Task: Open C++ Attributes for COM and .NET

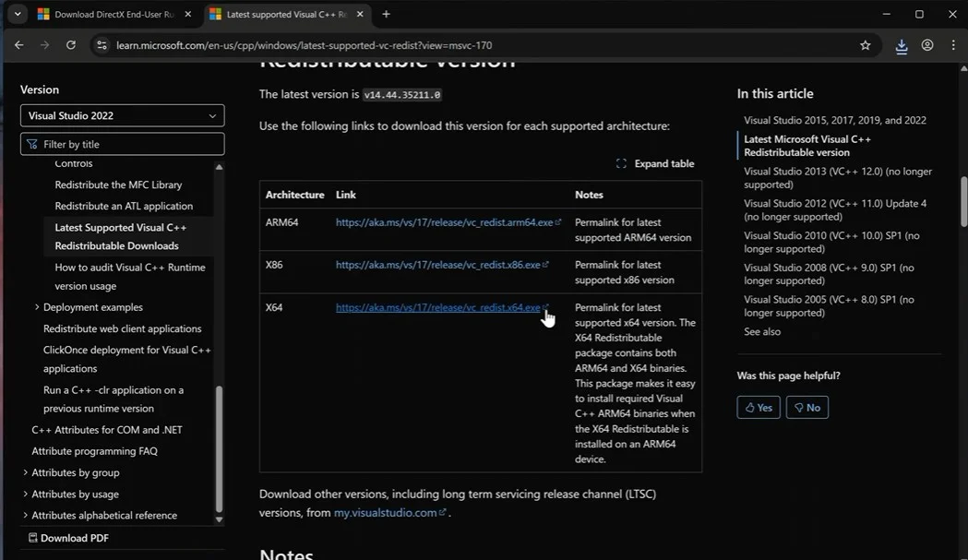Action: tap(107, 430)
